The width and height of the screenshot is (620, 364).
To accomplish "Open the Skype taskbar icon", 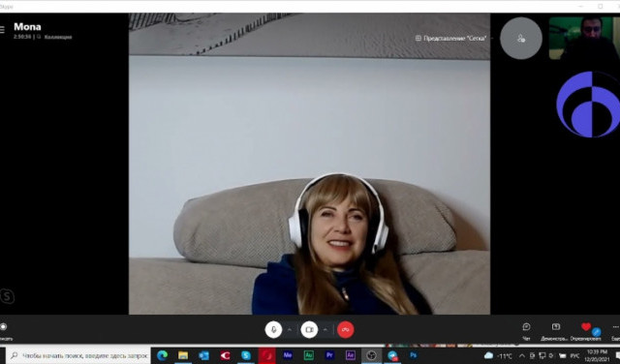I will (x=246, y=355).
